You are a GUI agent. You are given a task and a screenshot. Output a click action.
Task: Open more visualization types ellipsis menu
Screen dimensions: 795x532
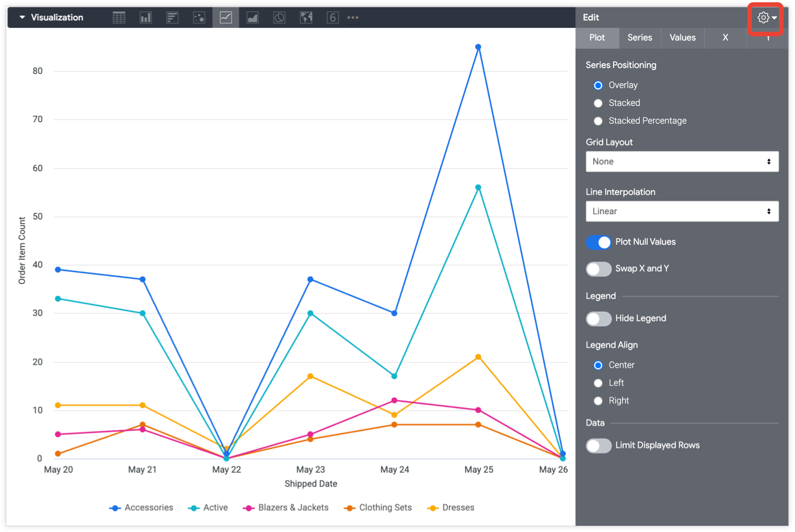(x=353, y=18)
